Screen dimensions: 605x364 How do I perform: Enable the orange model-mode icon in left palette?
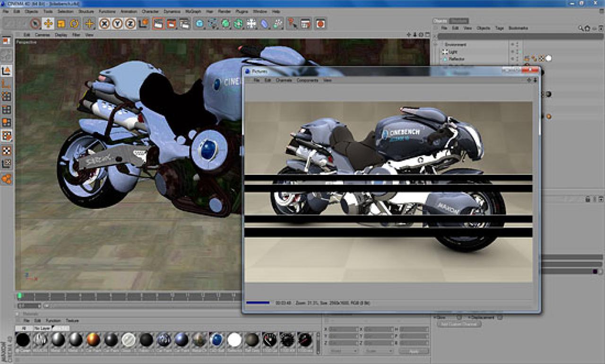(x=6, y=71)
